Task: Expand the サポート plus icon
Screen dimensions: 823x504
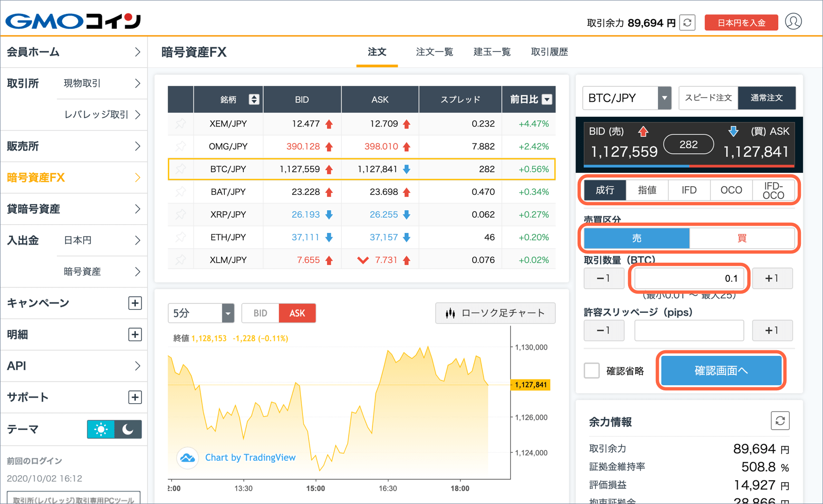Action: click(135, 397)
